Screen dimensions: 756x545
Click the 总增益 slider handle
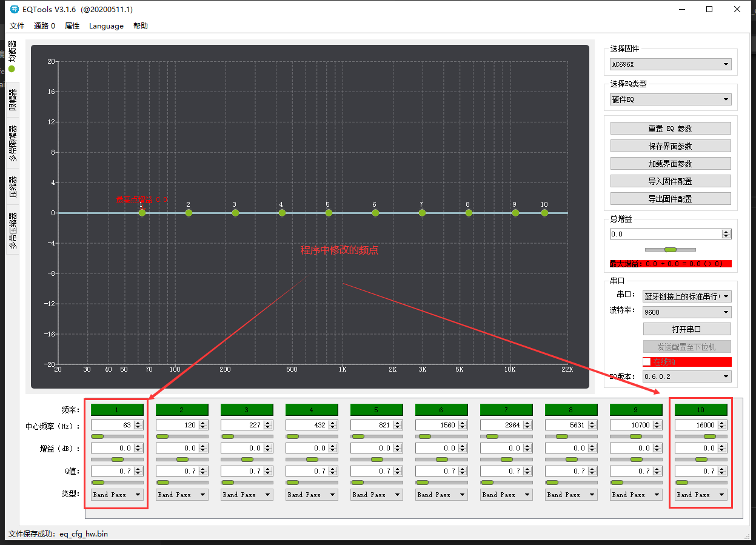tap(670, 249)
